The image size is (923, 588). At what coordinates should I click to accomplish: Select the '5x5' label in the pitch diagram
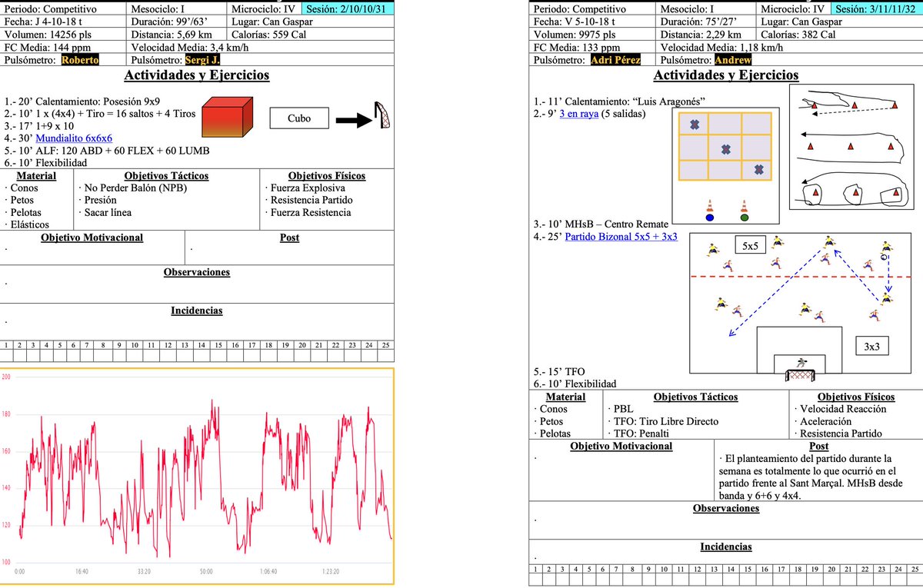(x=749, y=246)
